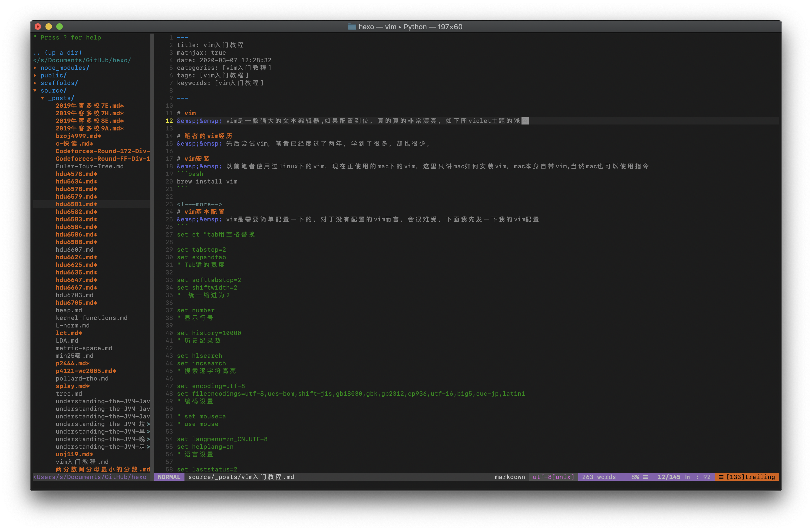Open hdu6581.md in the file tree
The width and height of the screenshot is (812, 531).
pyautogui.click(x=77, y=204)
